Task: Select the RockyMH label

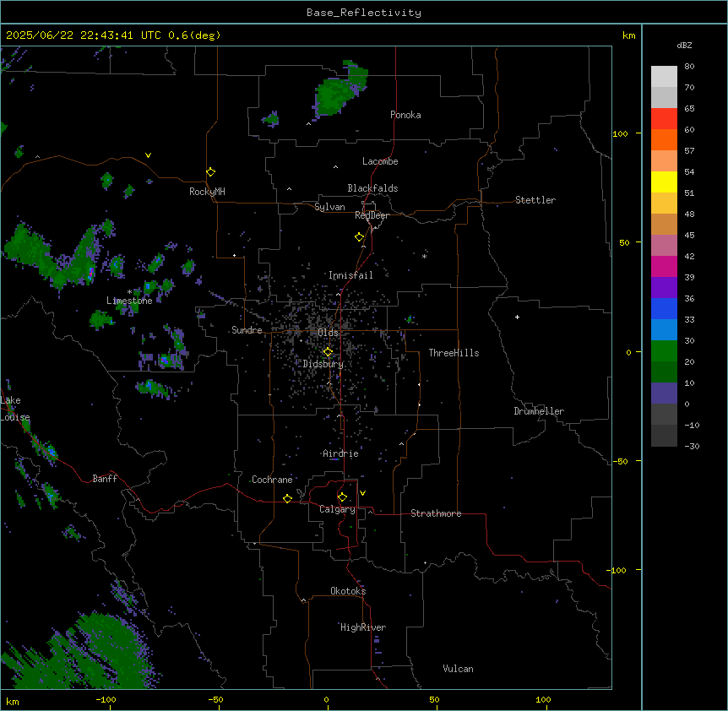Action: (x=207, y=192)
